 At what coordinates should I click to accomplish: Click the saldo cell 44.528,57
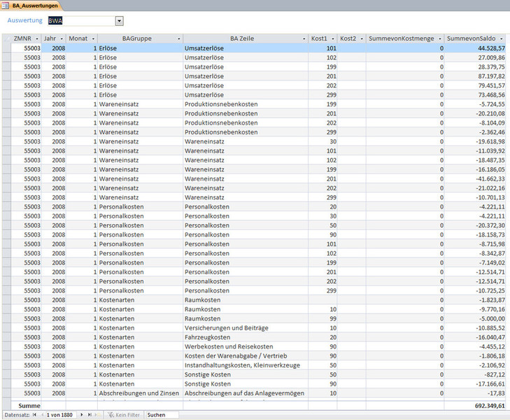pos(475,48)
